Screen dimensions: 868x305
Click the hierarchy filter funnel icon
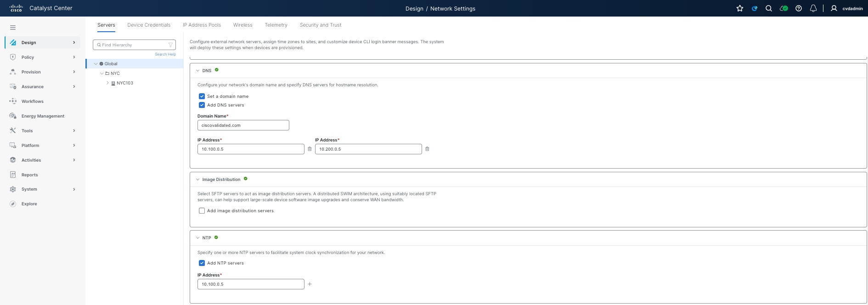pos(171,45)
